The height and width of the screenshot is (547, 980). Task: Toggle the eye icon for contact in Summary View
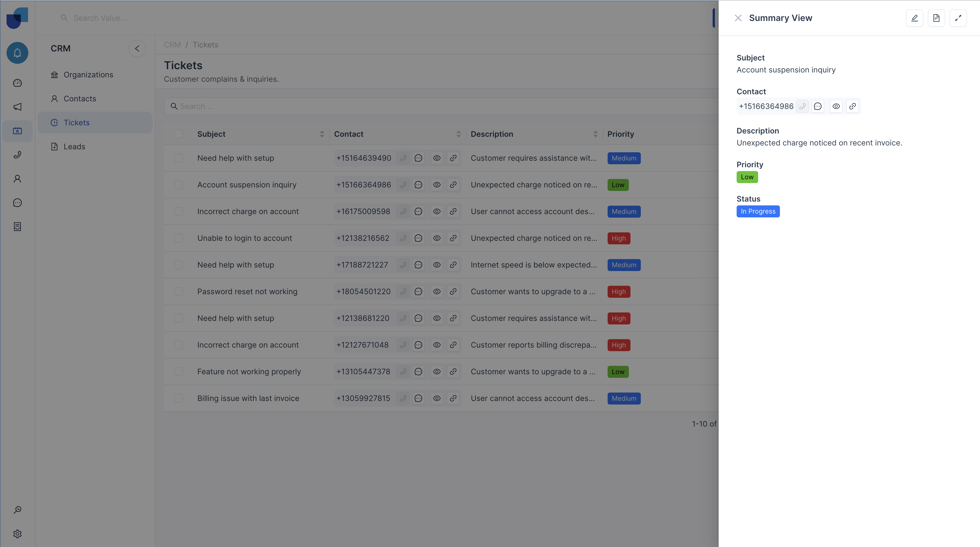click(836, 106)
